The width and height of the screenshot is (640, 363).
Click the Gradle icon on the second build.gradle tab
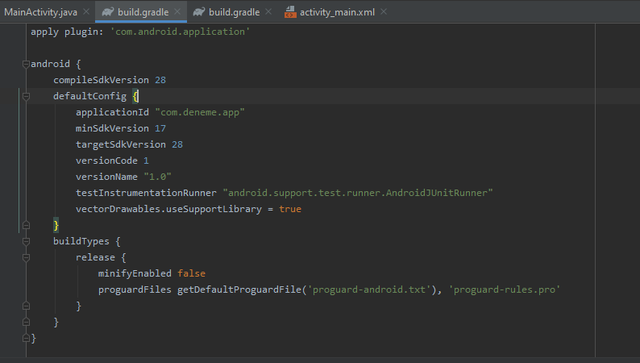point(199,12)
